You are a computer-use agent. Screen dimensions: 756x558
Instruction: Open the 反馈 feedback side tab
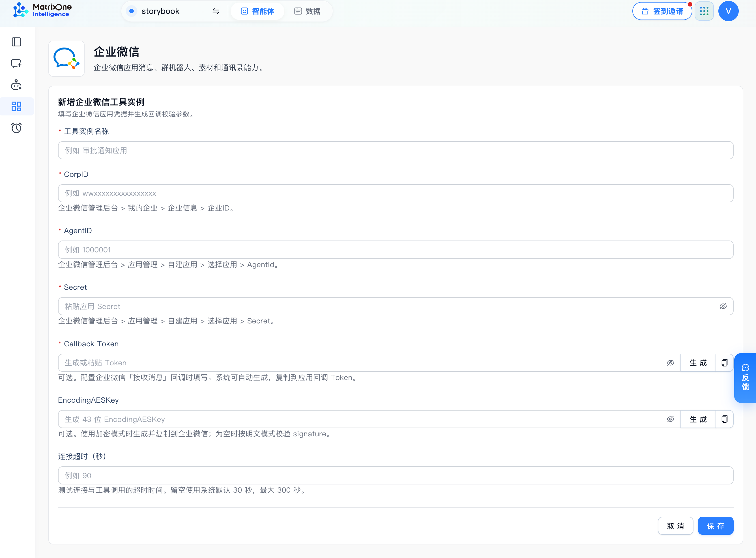point(745,378)
